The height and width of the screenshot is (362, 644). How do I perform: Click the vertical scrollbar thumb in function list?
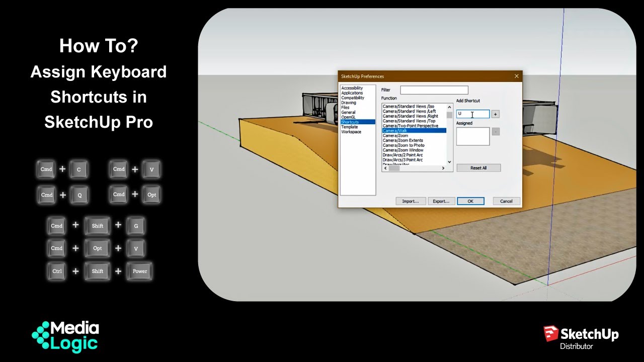pyautogui.click(x=450, y=114)
